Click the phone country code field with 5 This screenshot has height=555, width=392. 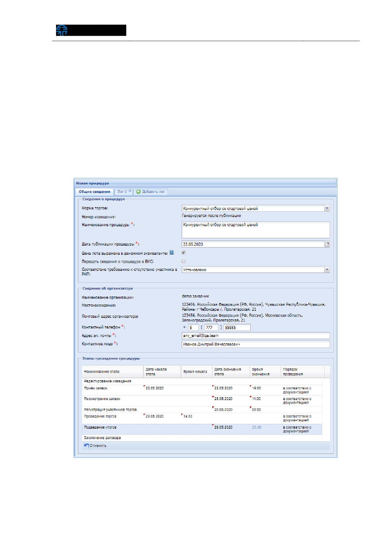point(193,327)
